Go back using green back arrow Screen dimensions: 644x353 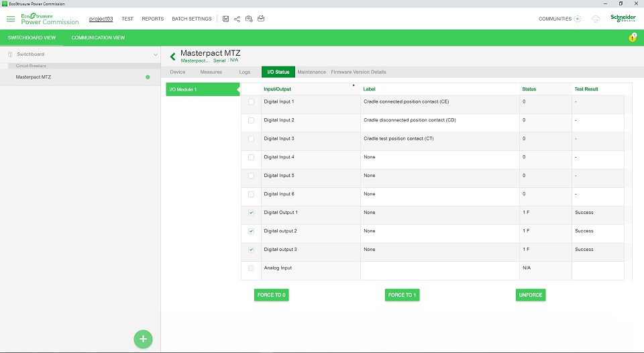point(173,56)
